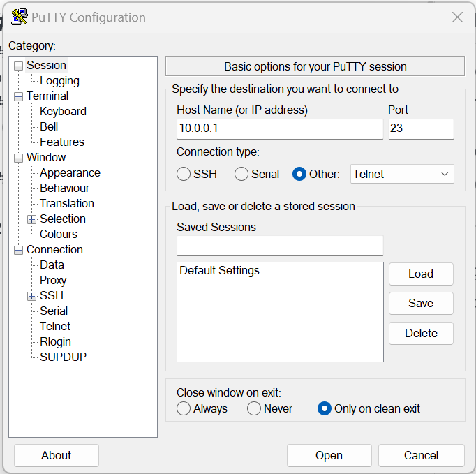Go to the Colours settings panel
The height and width of the screenshot is (474, 476).
[x=58, y=235]
